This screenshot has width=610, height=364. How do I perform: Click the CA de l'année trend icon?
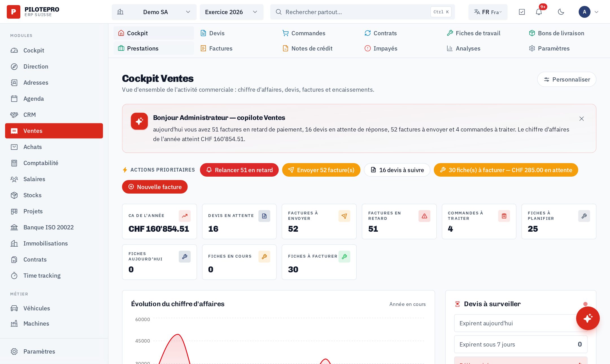185,216
